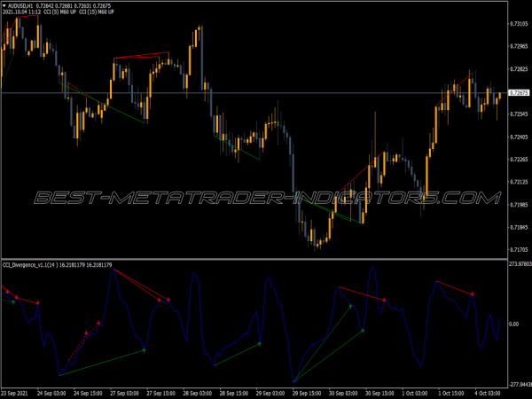Click the 0.00 indicator scale value
This screenshot has height=399, width=532.
(x=514, y=324)
